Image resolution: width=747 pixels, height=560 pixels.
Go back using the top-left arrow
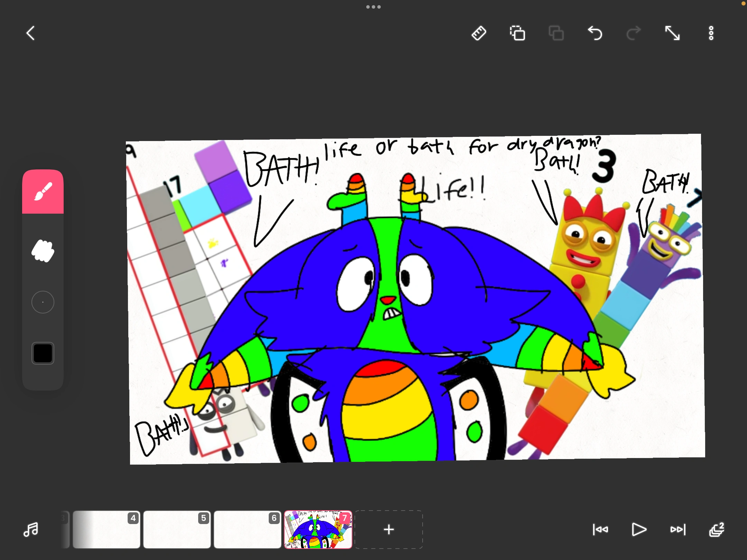pos(31,33)
